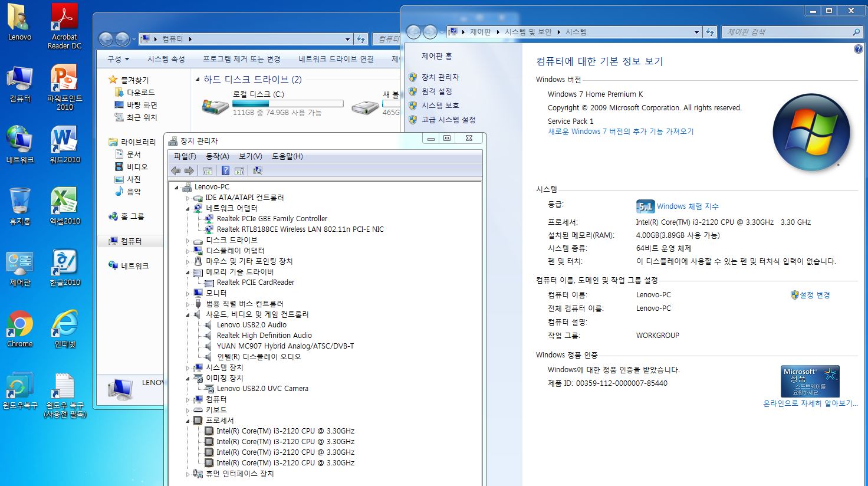Click C: drive usage bar
The height and width of the screenshot is (486, 868).
288,103
